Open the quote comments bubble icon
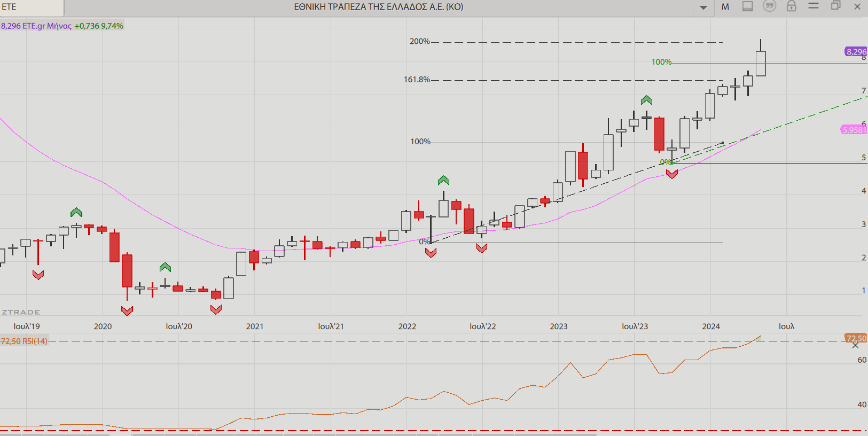The height and width of the screenshot is (436, 868). pos(769,6)
